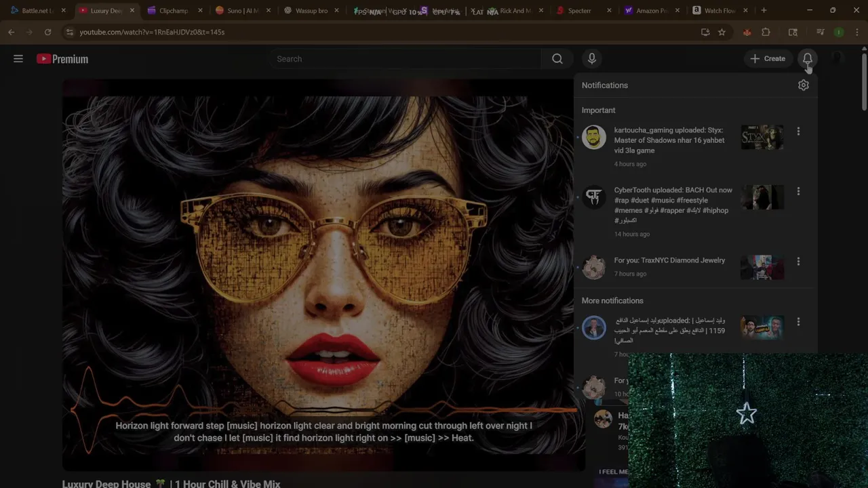This screenshot has width=868, height=488.
Task: Start voice search with microphone icon
Action: (x=592, y=59)
